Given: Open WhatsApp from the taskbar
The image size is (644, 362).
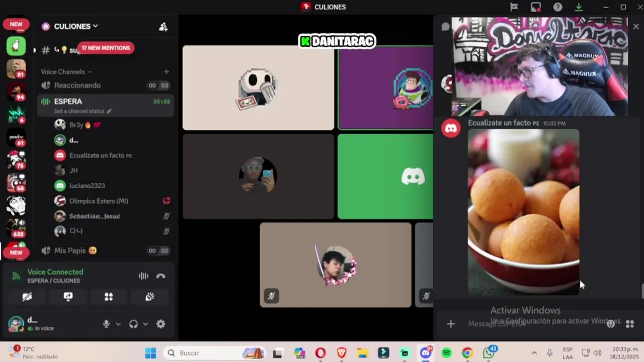Looking at the screenshot, I should pyautogui.click(x=489, y=353).
